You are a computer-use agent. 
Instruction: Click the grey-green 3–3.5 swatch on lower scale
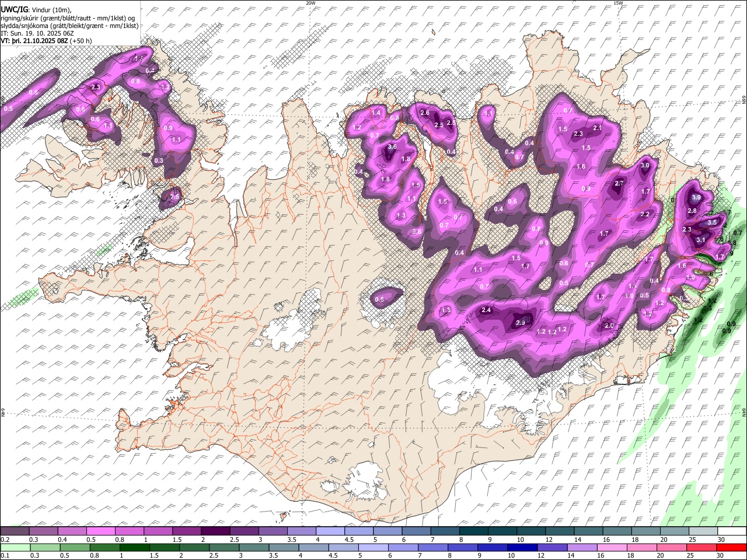254,547
